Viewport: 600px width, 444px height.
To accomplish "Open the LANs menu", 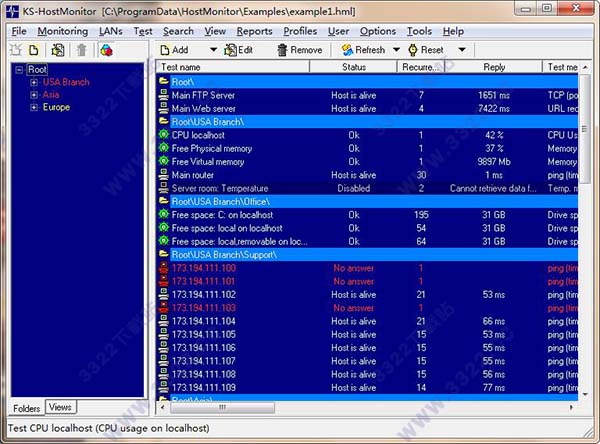I will pyautogui.click(x=111, y=31).
